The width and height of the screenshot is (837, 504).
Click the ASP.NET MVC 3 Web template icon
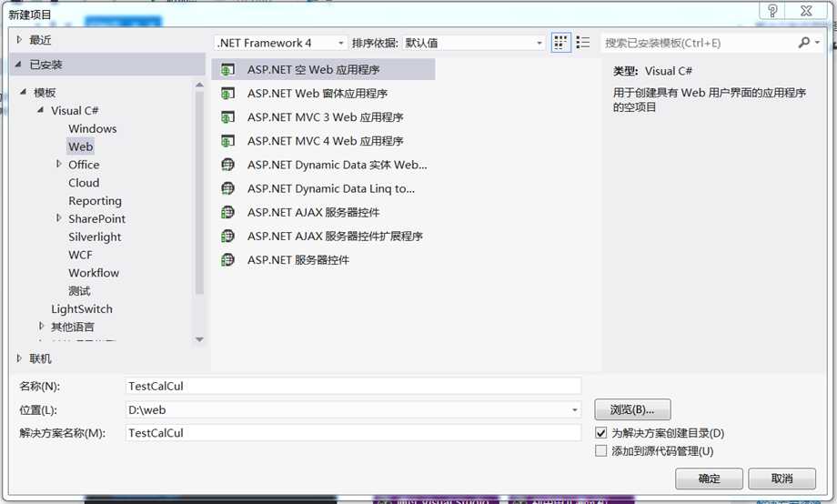[x=228, y=117]
